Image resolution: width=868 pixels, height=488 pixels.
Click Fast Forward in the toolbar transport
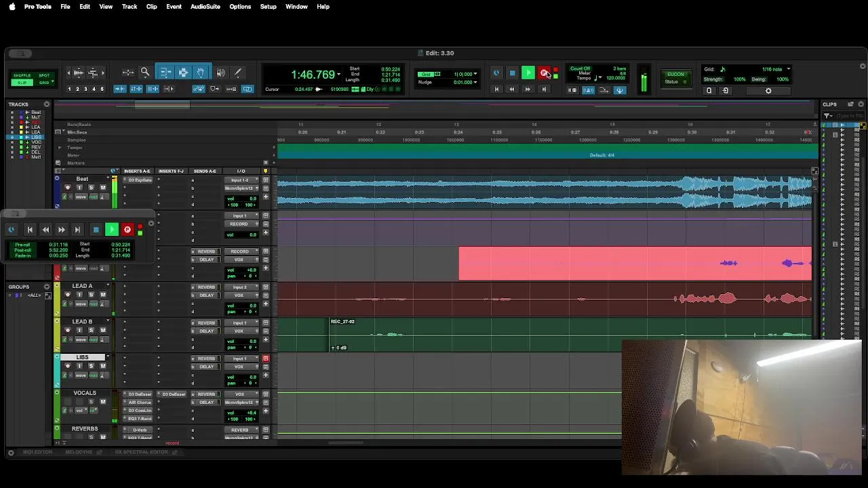coord(528,89)
